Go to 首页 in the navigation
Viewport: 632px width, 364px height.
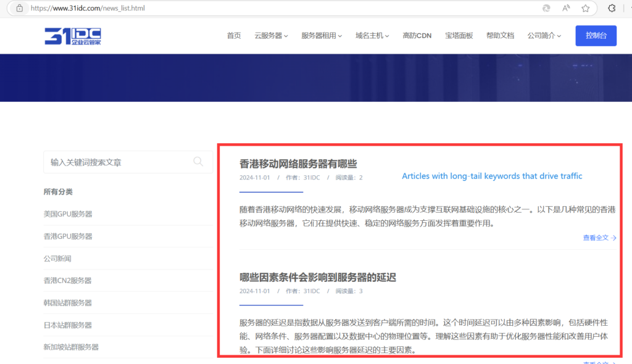click(x=234, y=35)
